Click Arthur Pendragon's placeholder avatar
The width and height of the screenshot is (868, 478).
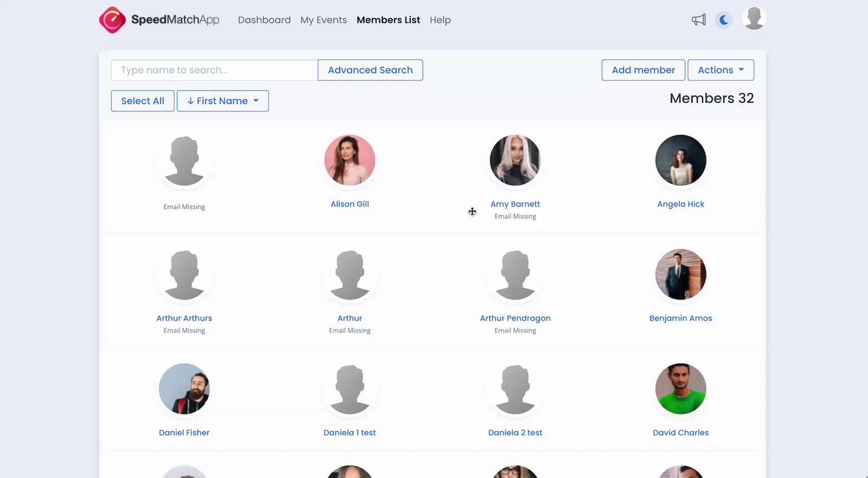pyautogui.click(x=515, y=274)
